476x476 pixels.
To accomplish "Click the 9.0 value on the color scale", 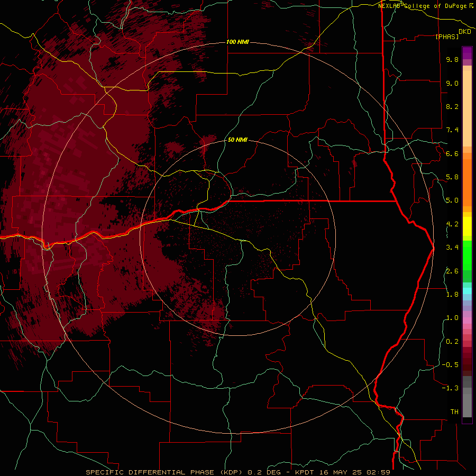I will point(452,83).
